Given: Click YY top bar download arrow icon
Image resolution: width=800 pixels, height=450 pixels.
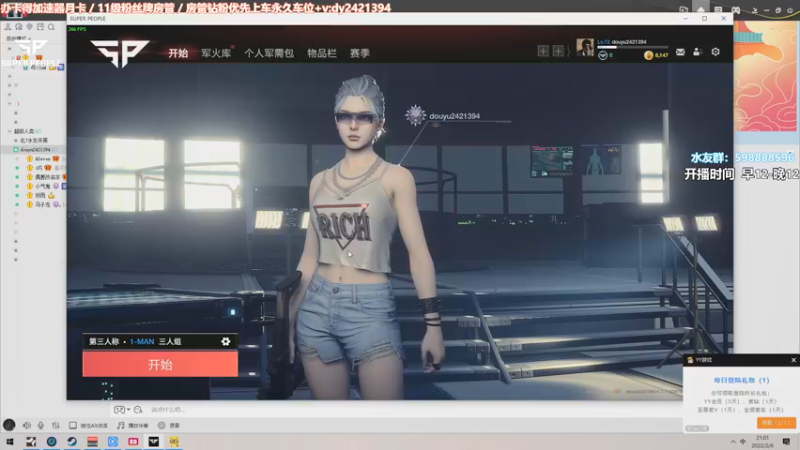Looking at the screenshot, I should tap(755, 10).
